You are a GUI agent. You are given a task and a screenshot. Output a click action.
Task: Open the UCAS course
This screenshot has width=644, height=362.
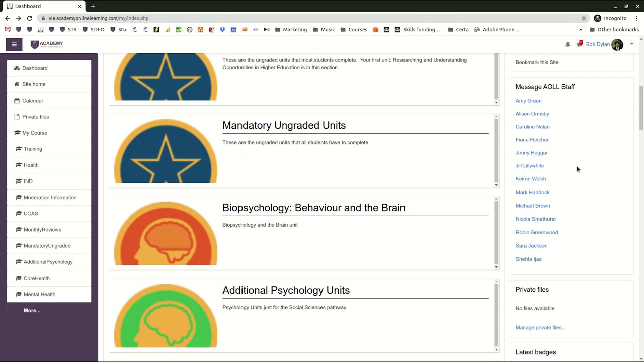[49, 214]
